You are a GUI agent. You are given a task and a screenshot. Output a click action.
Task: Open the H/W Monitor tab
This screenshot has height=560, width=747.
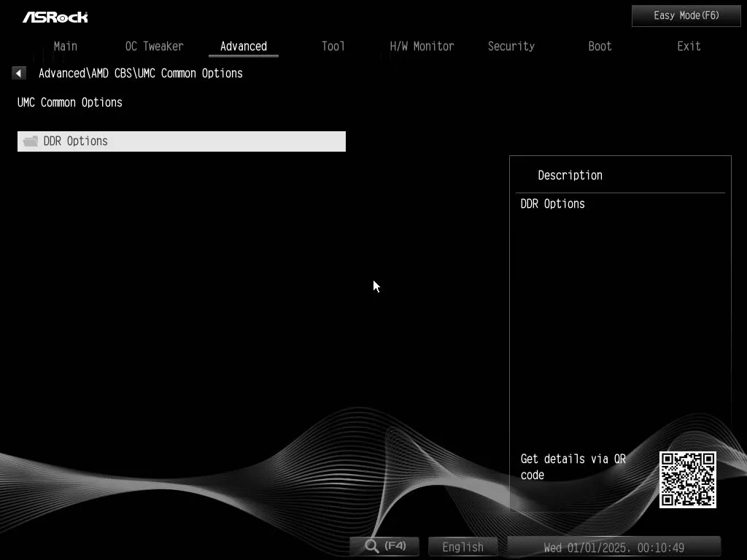422,46
